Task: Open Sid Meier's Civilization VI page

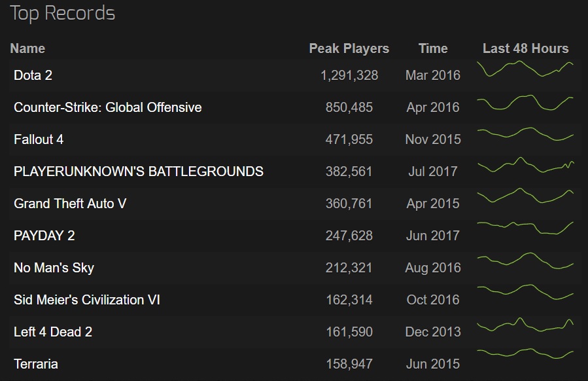Action: click(x=87, y=300)
